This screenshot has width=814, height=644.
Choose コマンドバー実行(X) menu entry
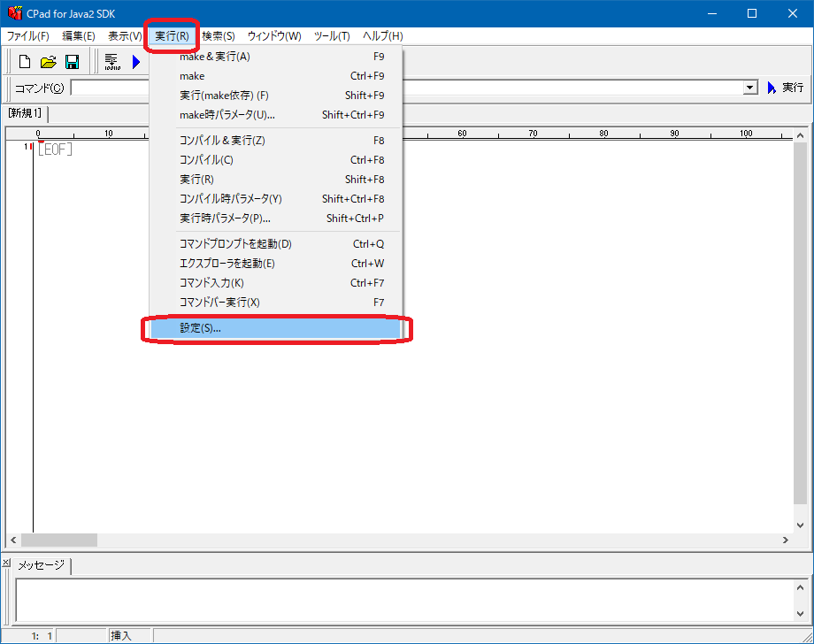(276, 303)
